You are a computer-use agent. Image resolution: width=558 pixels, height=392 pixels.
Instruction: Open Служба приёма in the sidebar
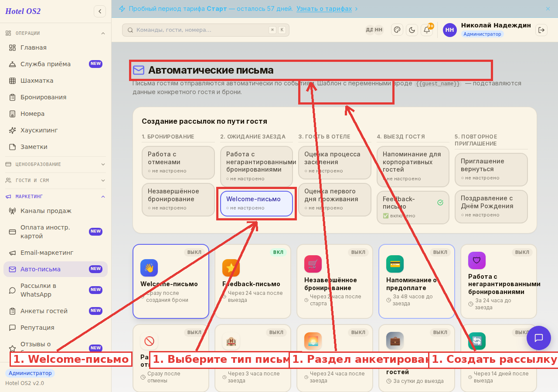point(55,64)
